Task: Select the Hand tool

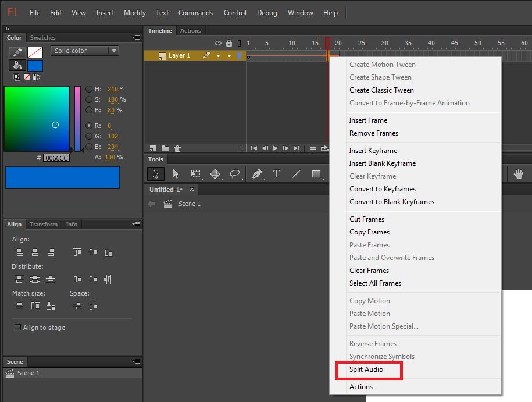Action: (518, 174)
